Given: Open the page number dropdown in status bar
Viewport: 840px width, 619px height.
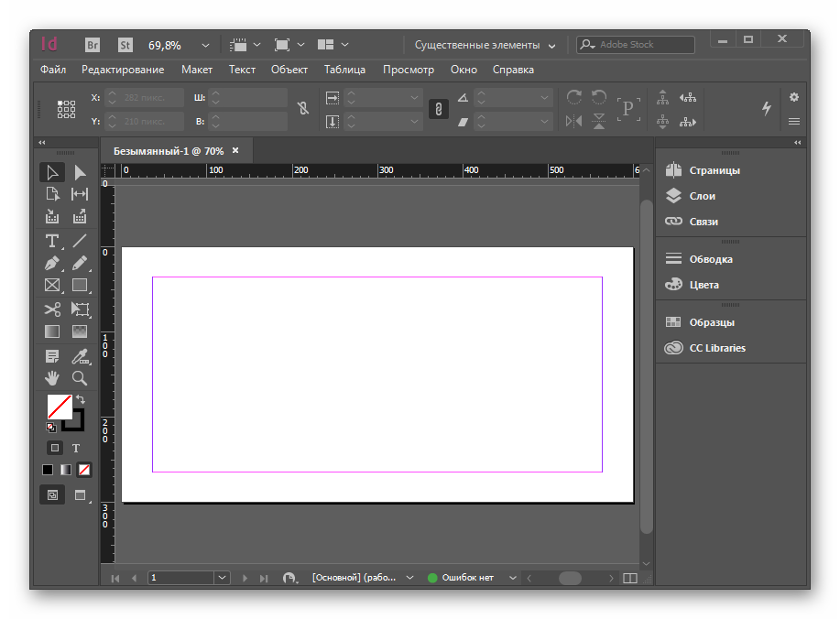Looking at the screenshot, I should point(222,578).
